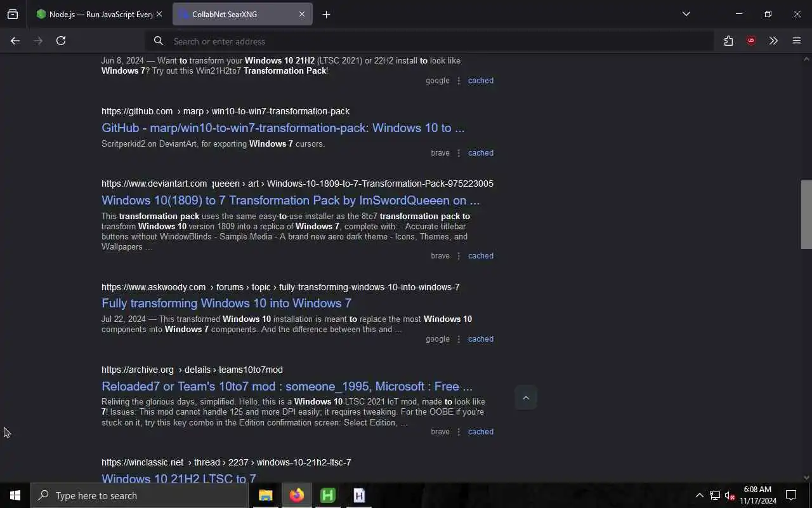
Task: Expand the list all tabs dropdown
Action: (x=686, y=14)
